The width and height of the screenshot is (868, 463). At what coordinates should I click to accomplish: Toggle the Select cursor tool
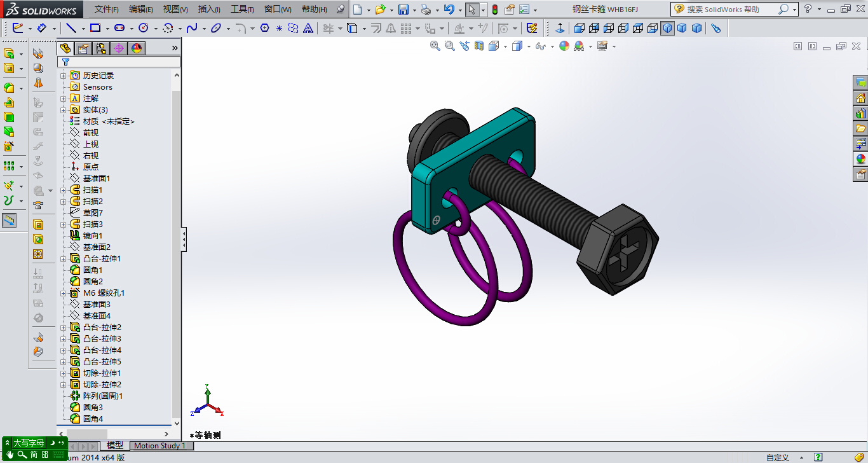[x=471, y=10]
